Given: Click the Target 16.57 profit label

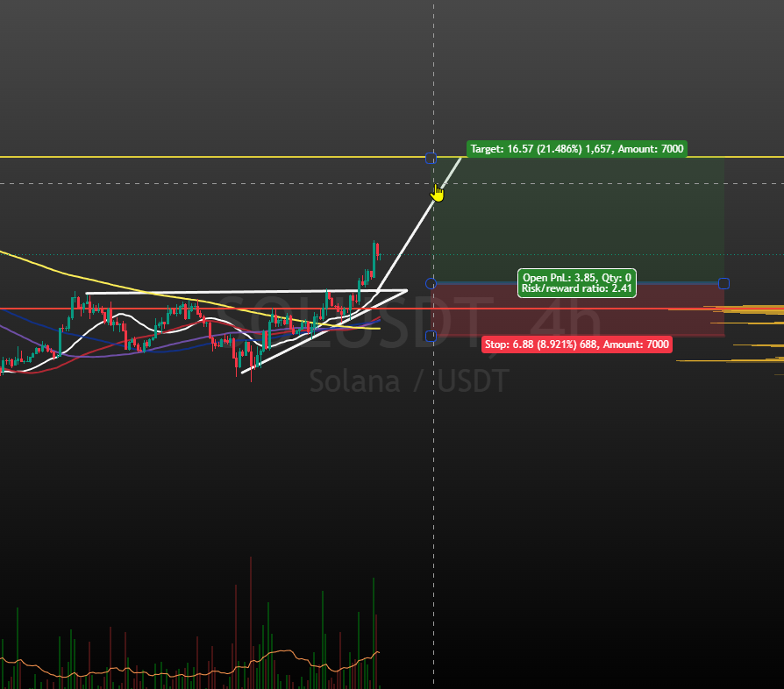Looking at the screenshot, I should [x=576, y=149].
